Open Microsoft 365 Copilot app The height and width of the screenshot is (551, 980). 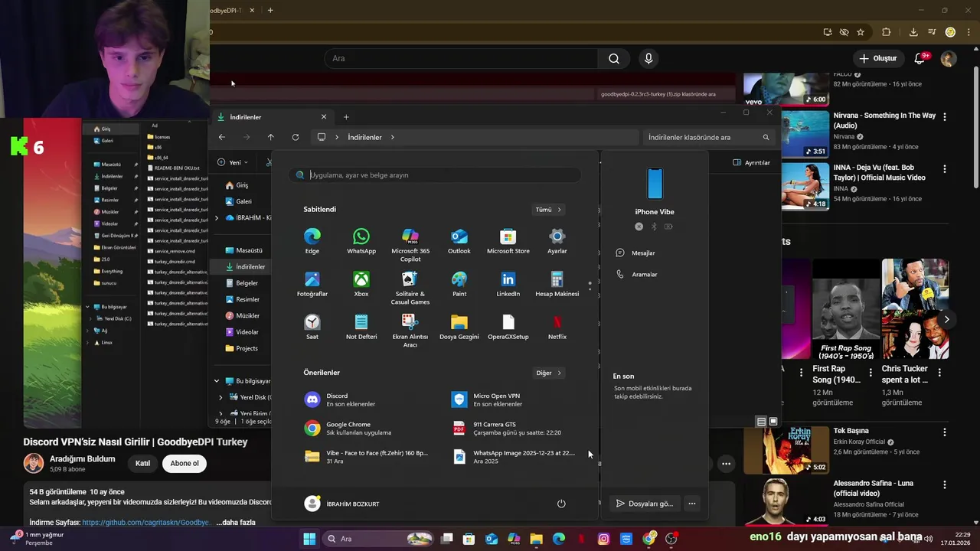pyautogui.click(x=410, y=245)
